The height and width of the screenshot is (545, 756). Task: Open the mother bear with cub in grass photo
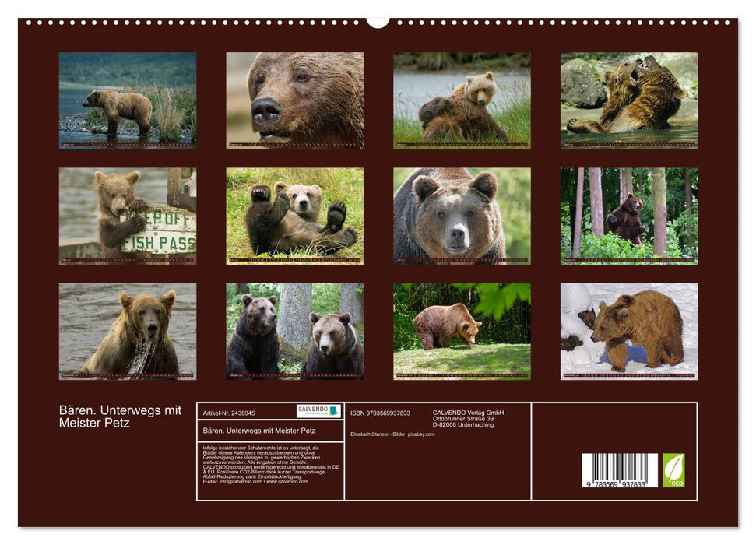(462, 100)
